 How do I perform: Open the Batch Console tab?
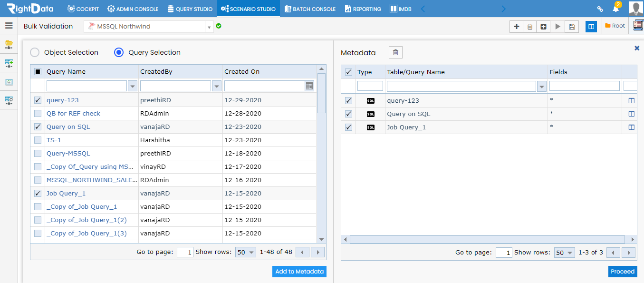(310, 9)
